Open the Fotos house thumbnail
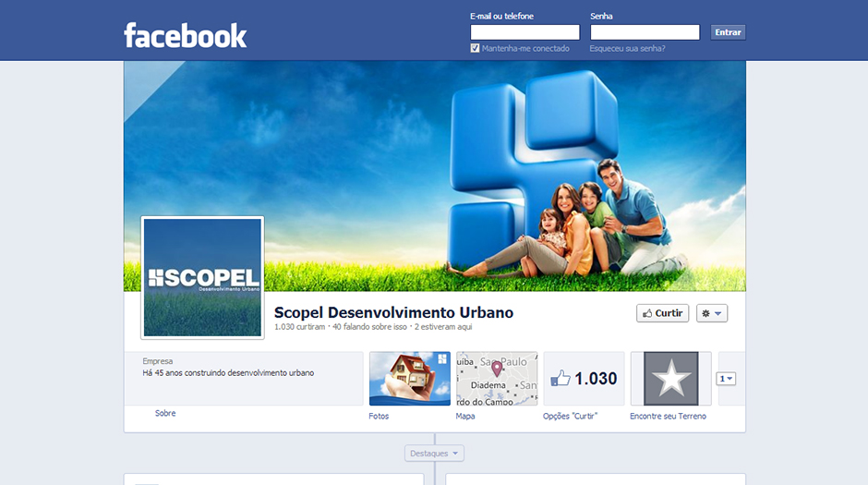 tap(410, 379)
